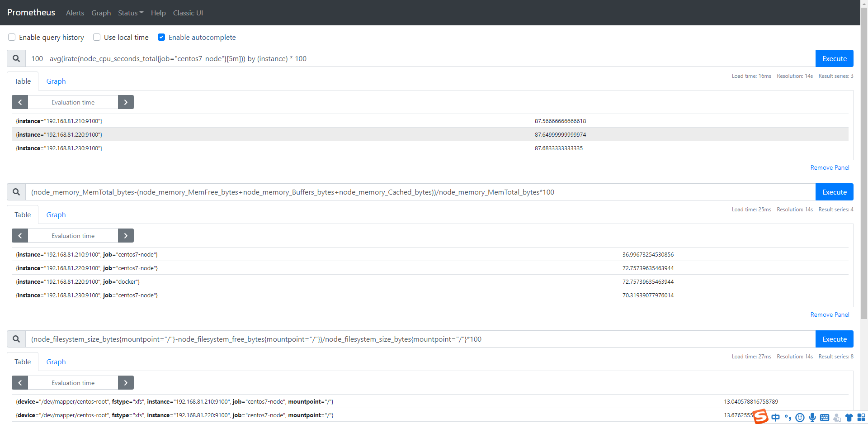Open voice input on the Sogou toolbar
Viewport: 868px width, 424px height.
tap(812, 417)
